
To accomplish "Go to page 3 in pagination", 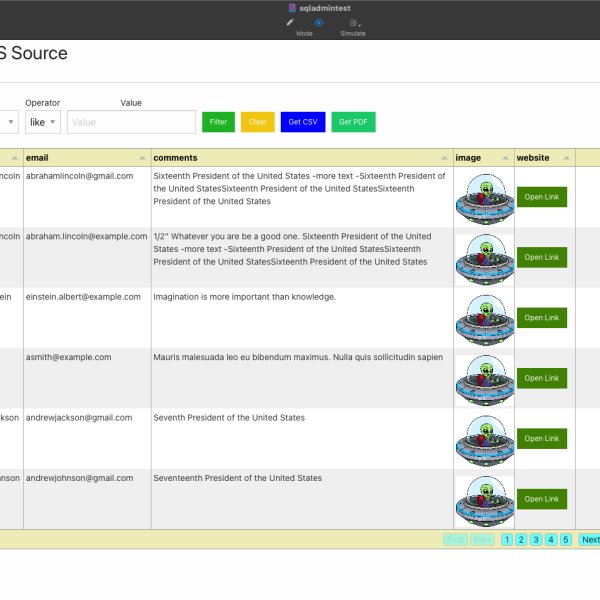I will pyautogui.click(x=536, y=540).
